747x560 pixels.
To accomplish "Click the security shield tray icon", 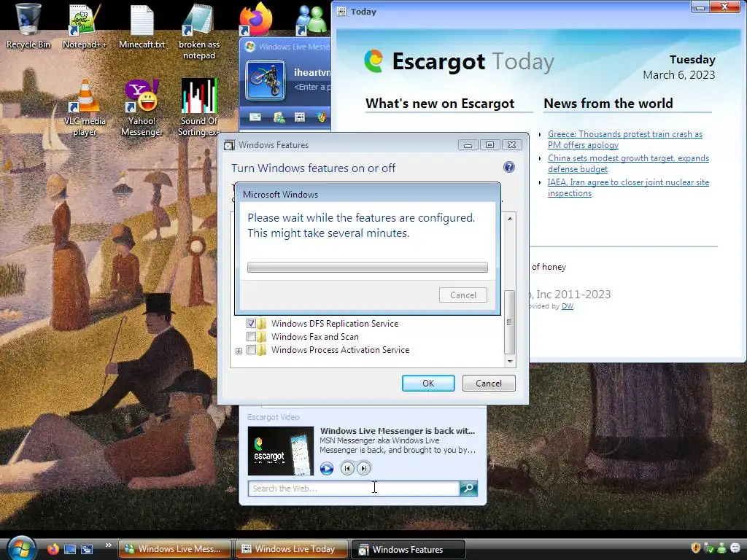I will (x=695, y=548).
